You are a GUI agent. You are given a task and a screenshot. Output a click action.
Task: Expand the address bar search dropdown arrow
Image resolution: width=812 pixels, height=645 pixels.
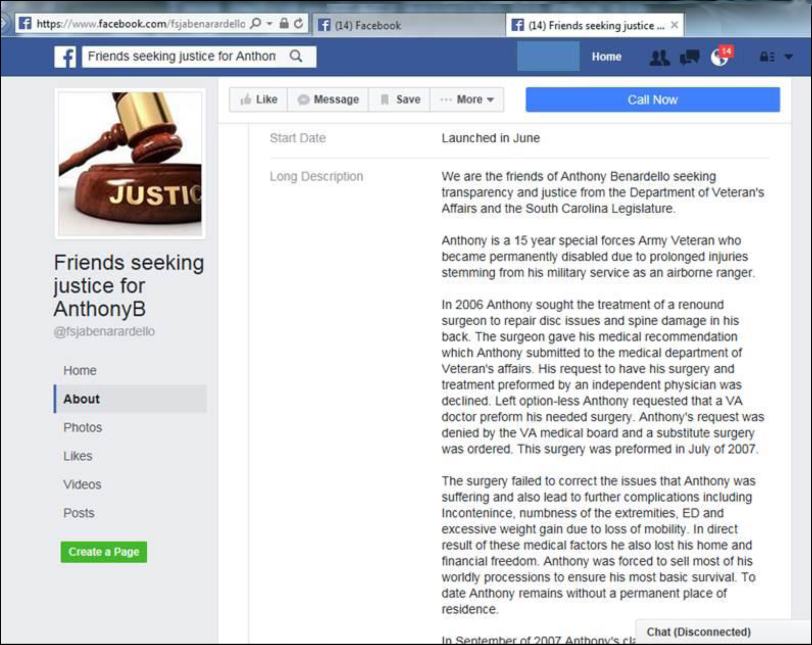[x=270, y=23]
